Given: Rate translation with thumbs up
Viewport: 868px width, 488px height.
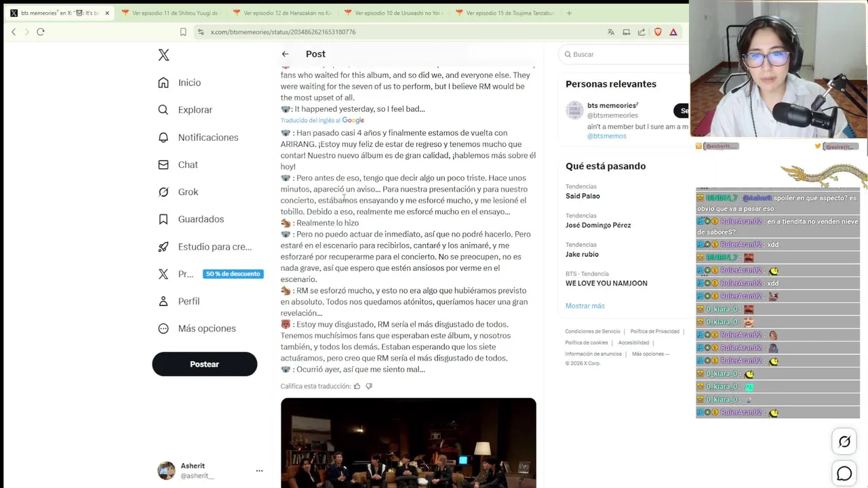Looking at the screenshot, I should (x=357, y=386).
